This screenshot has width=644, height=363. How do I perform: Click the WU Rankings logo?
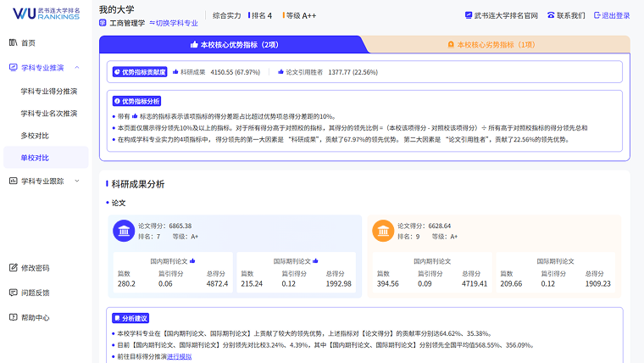coord(46,14)
